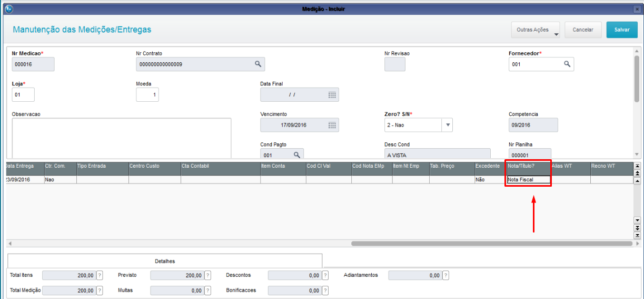Click the Total Itens value field
Viewport: 644px width, 299px height.
click(69, 275)
